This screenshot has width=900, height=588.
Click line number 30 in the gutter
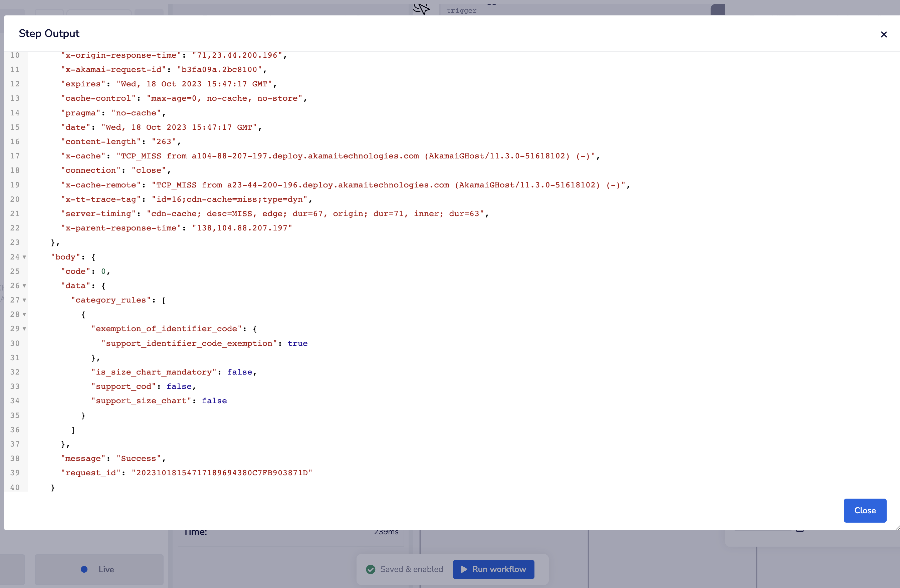pyautogui.click(x=15, y=343)
